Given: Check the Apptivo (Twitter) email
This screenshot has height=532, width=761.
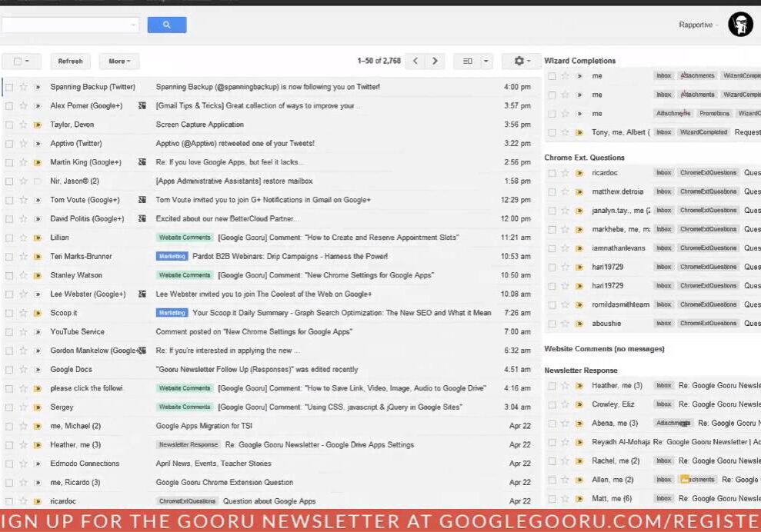Looking at the screenshot, I should tap(9, 144).
